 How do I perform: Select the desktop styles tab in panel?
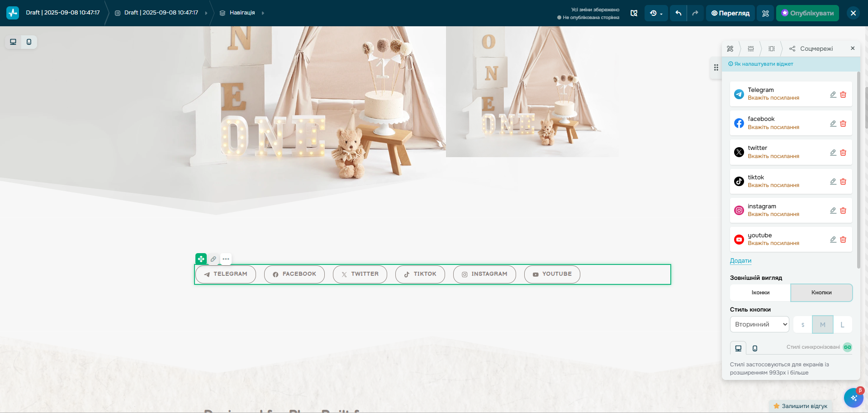click(x=738, y=348)
